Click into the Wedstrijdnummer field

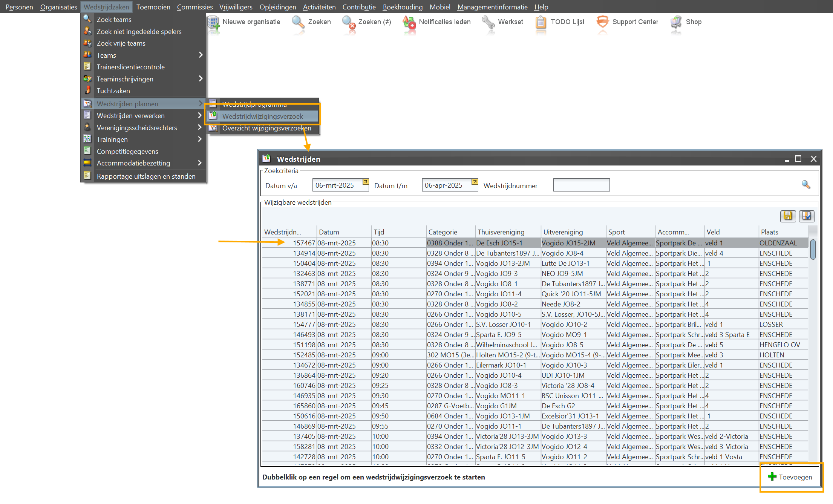581,185
